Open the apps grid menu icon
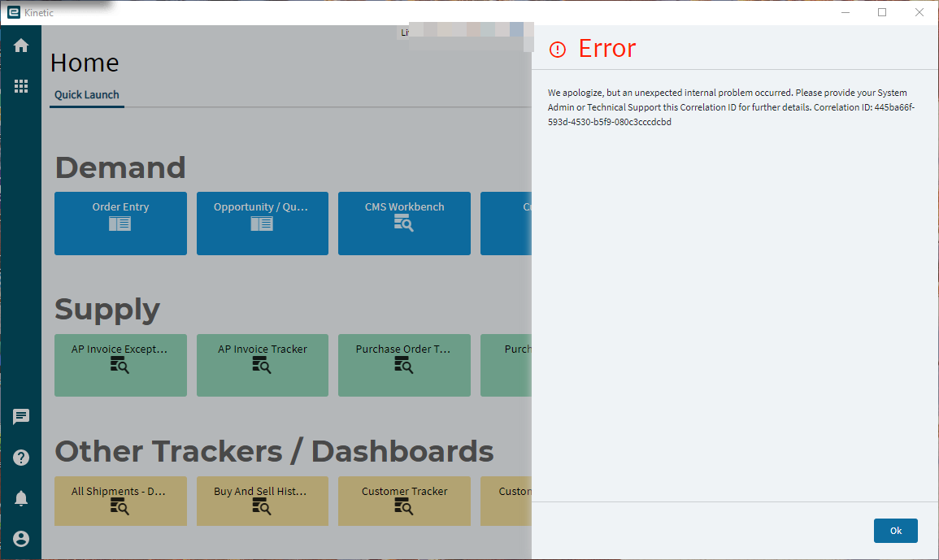This screenshot has height=560, width=939. point(21,86)
